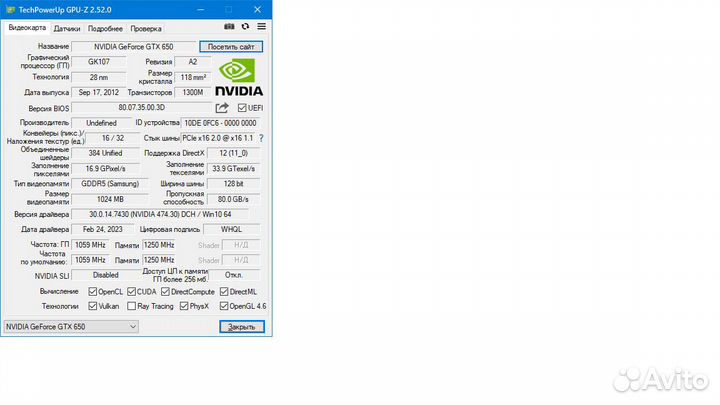Click the device ID 10DE 0FC6 value

220,123
